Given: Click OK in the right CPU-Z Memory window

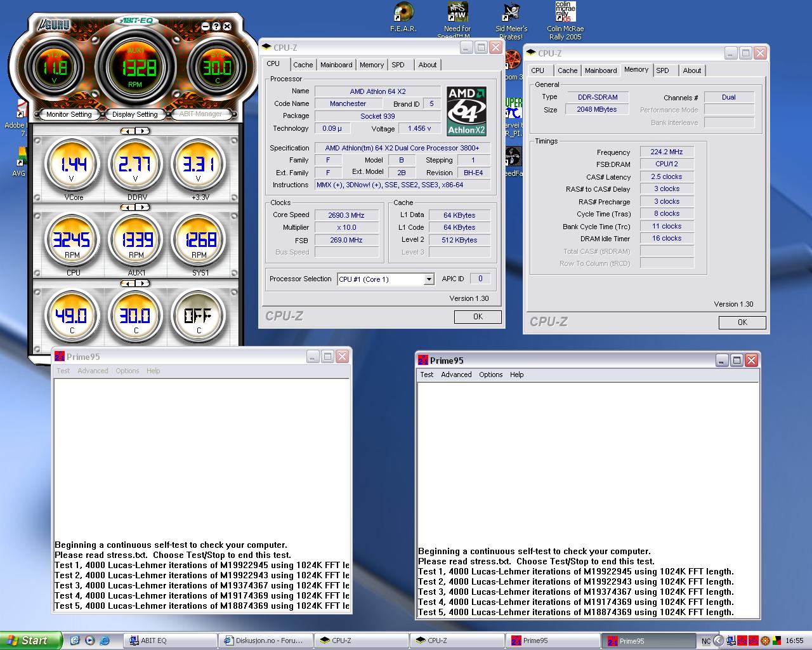Looking at the screenshot, I should coord(742,322).
